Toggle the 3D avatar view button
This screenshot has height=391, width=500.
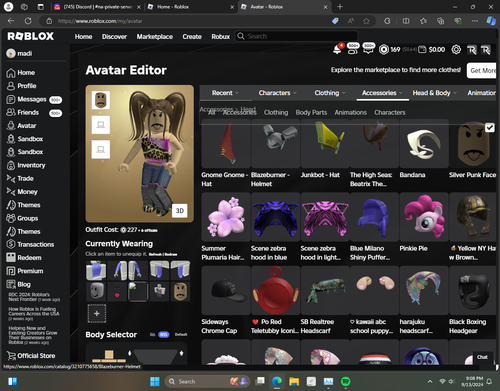(180, 211)
